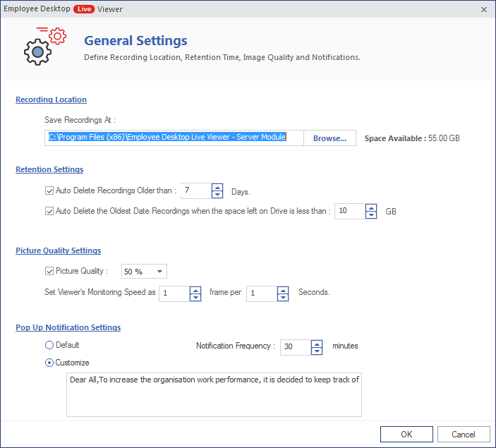Click the retention Days number field

click(x=196, y=190)
